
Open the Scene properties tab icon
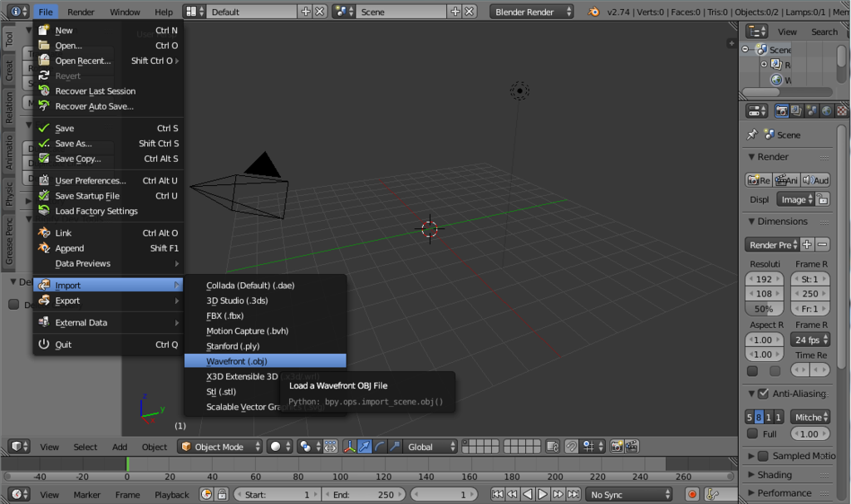tap(811, 110)
